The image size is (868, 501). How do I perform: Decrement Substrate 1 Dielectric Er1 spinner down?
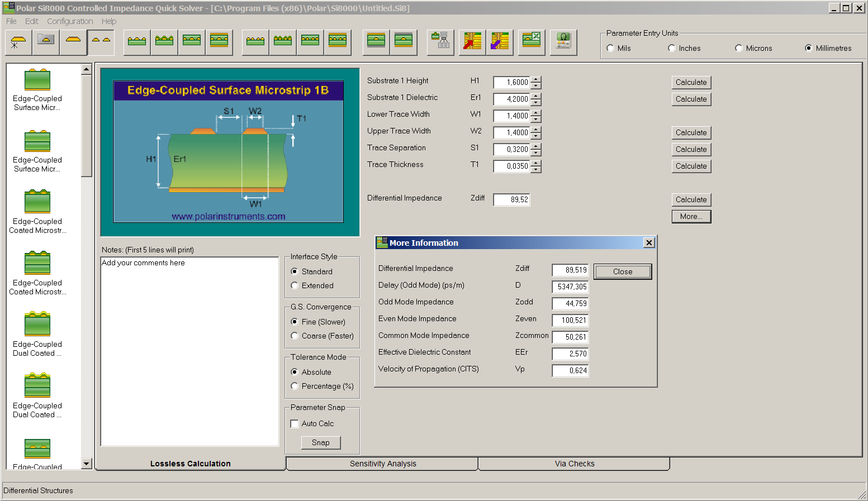pyautogui.click(x=536, y=102)
